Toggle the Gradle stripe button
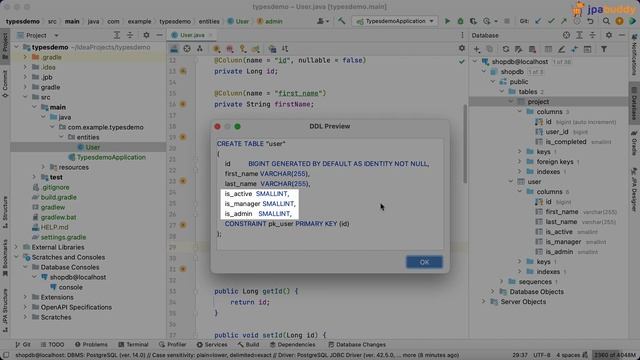640x360 pixels. pos(634,143)
